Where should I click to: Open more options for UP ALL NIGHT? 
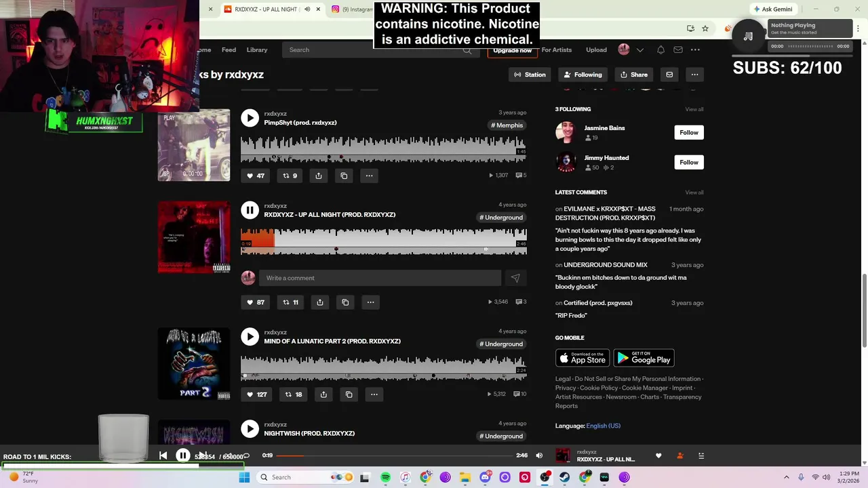tap(370, 302)
